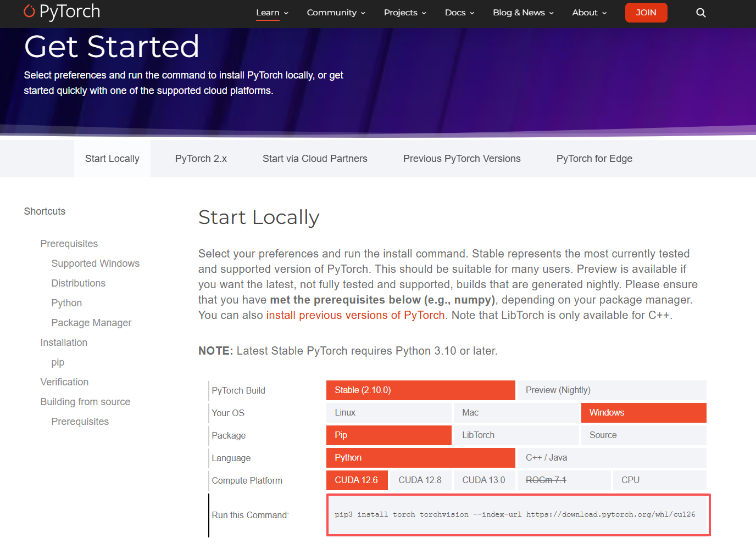The width and height of the screenshot is (756, 555).
Task: Click the Language row label
Action: pos(231,458)
